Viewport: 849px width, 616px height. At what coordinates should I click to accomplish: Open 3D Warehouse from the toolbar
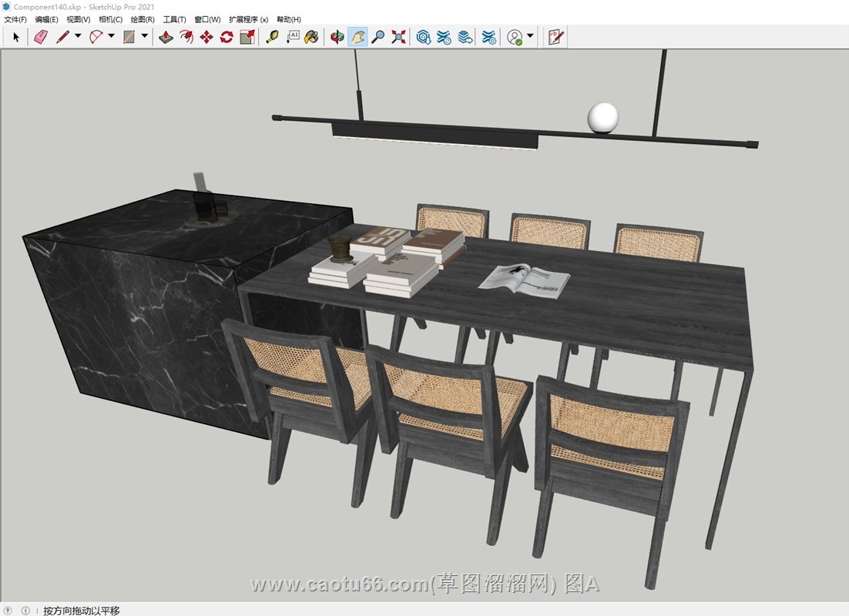[x=423, y=36]
